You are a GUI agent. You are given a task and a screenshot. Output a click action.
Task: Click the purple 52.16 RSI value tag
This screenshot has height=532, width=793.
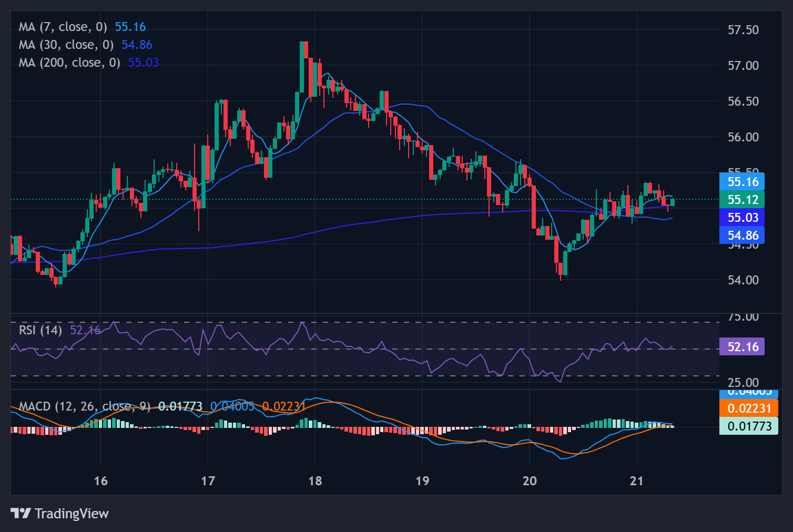pos(742,347)
